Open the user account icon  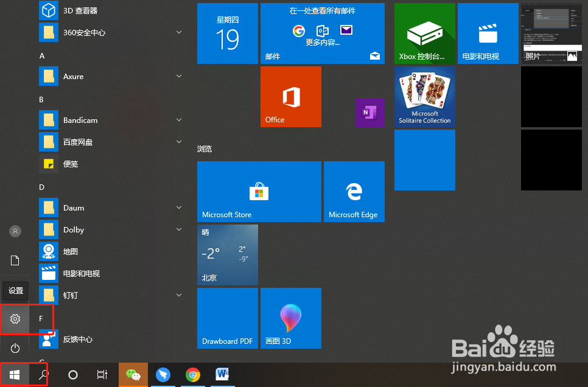click(15, 231)
